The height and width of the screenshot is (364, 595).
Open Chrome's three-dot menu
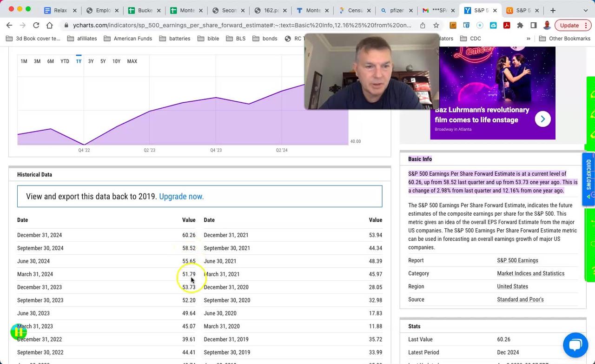pyautogui.click(x=586, y=26)
